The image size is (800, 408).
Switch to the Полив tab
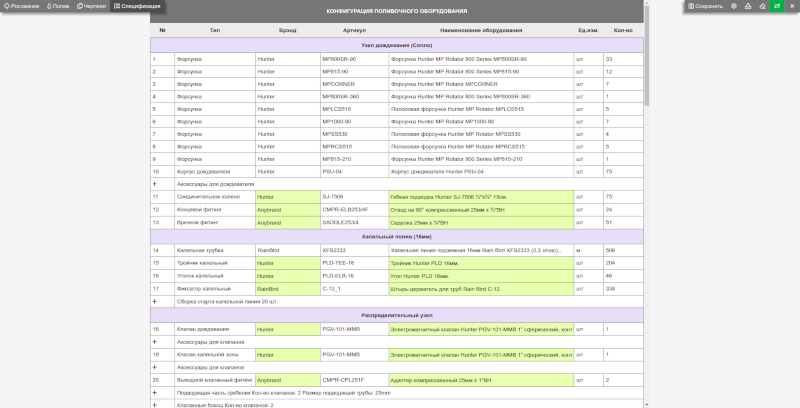pyautogui.click(x=59, y=6)
